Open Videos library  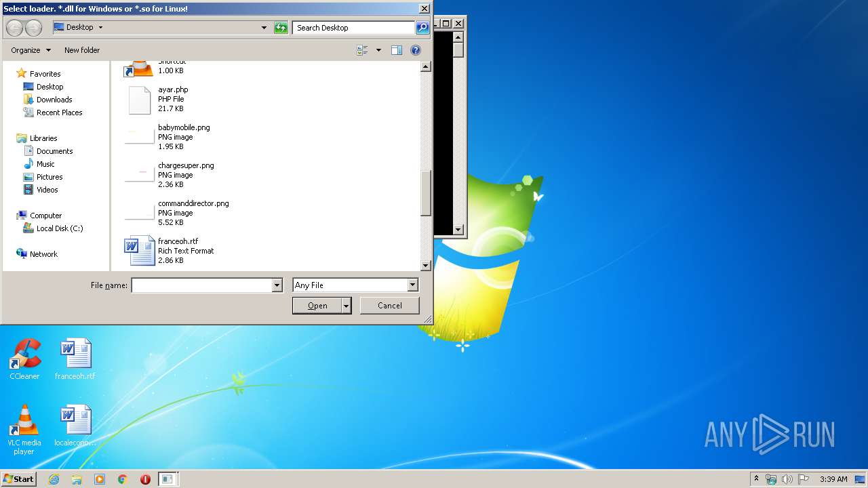pos(47,190)
